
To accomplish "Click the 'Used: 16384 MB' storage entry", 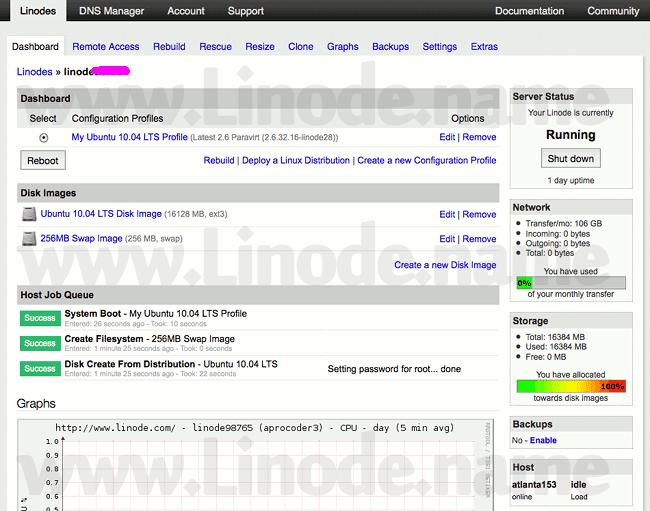I will coord(556,347).
